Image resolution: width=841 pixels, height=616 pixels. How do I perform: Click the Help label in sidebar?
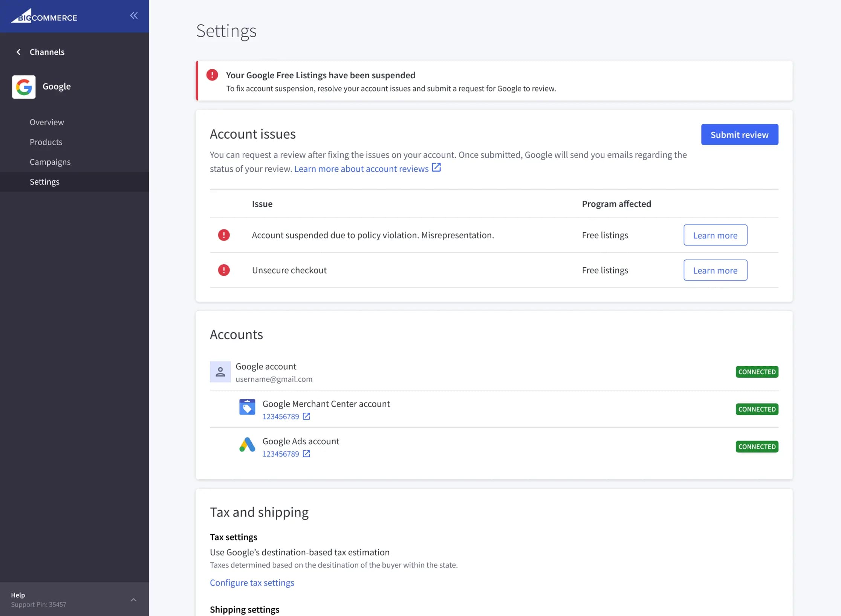click(x=18, y=595)
